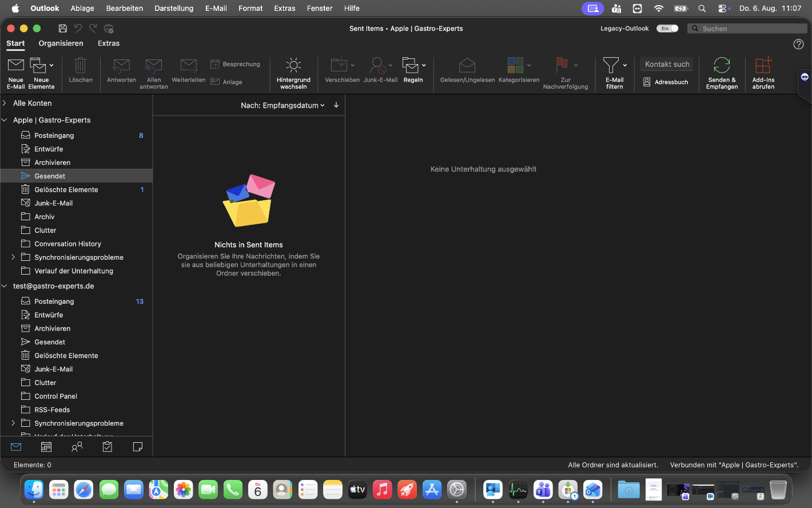Image resolution: width=812 pixels, height=508 pixels.
Task: Open Posteingang under Apple | Gastro-Experts
Action: point(76,136)
